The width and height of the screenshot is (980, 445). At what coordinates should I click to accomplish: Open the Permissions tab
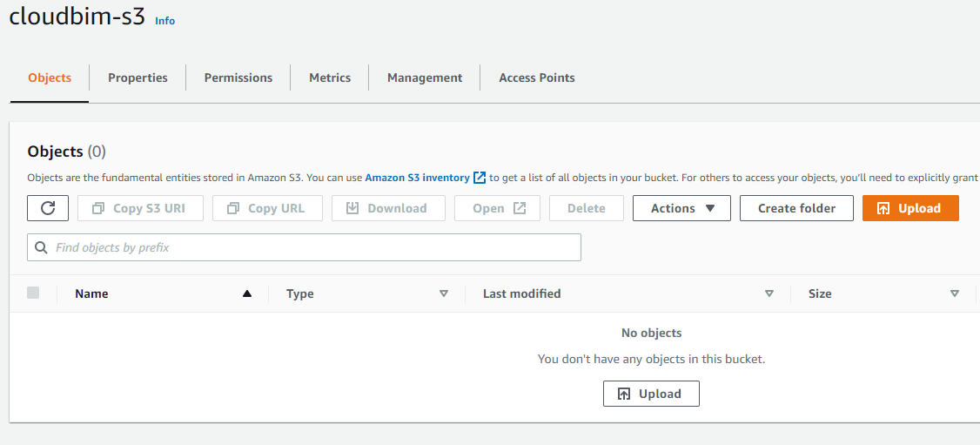238,78
